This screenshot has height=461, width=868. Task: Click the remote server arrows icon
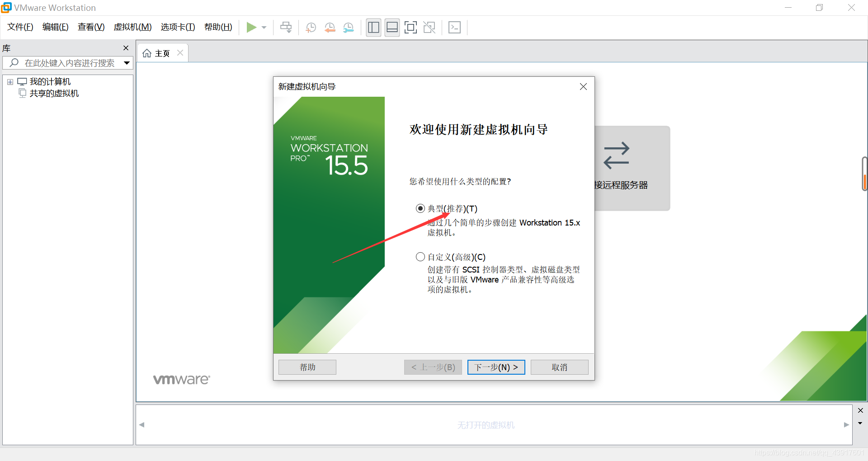tap(616, 155)
